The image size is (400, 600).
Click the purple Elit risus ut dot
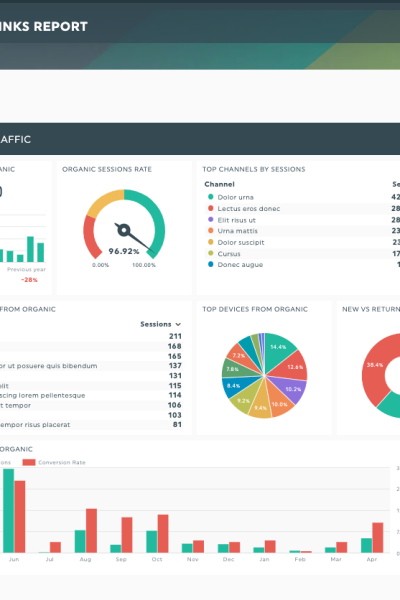pyautogui.click(x=211, y=220)
